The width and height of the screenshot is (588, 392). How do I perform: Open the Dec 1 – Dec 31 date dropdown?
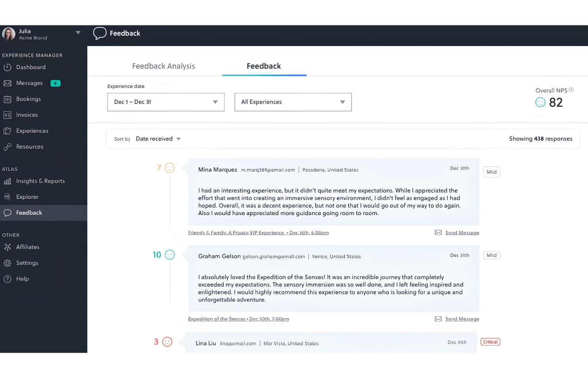coord(166,102)
